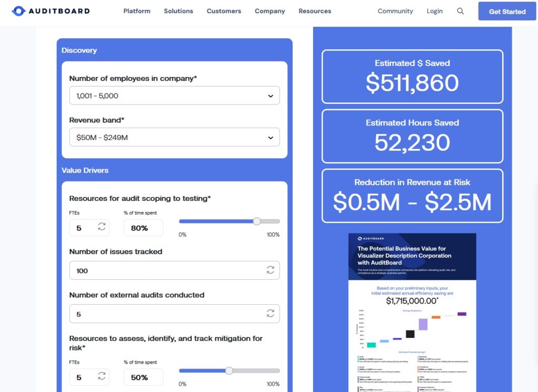Open the business value report thumbnail
538x392 pixels.
[412, 313]
